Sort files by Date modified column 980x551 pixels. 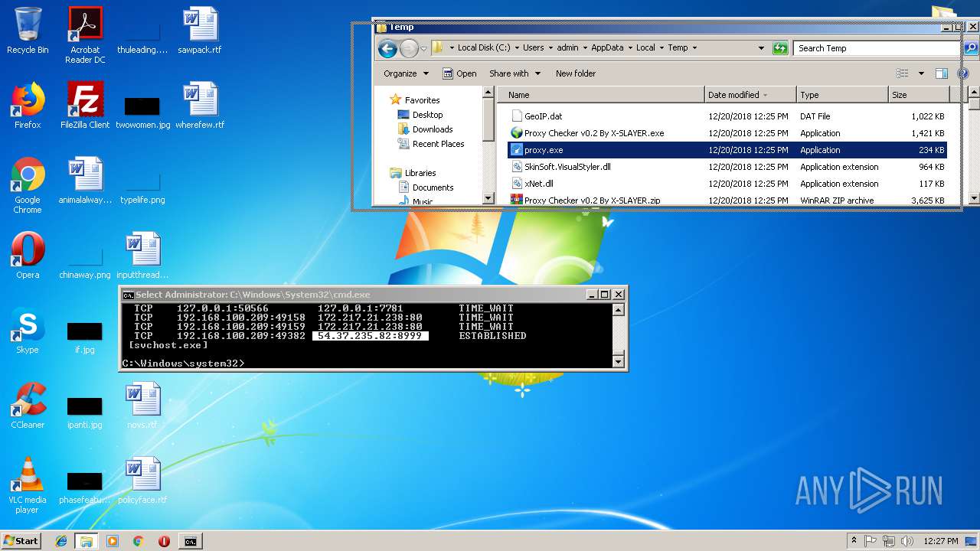click(x=750, y=95)
